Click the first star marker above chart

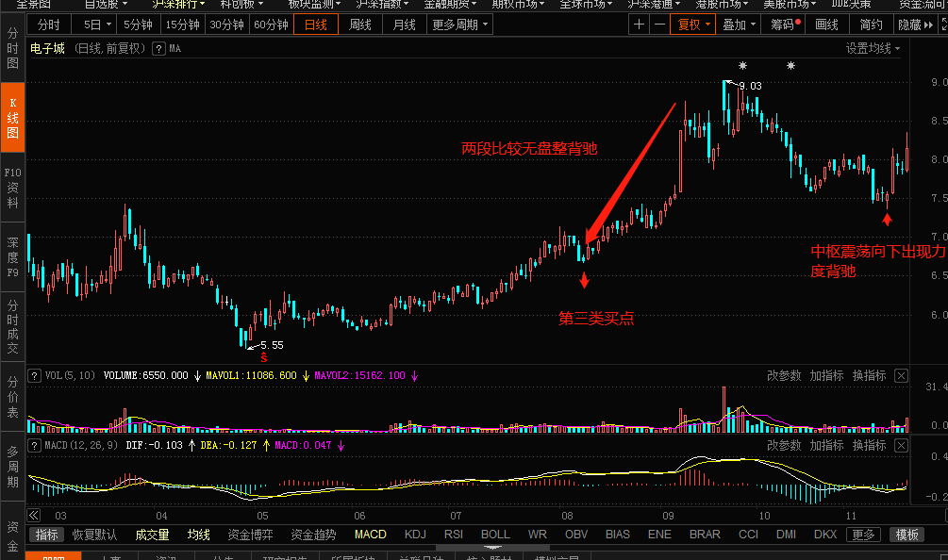742,65
